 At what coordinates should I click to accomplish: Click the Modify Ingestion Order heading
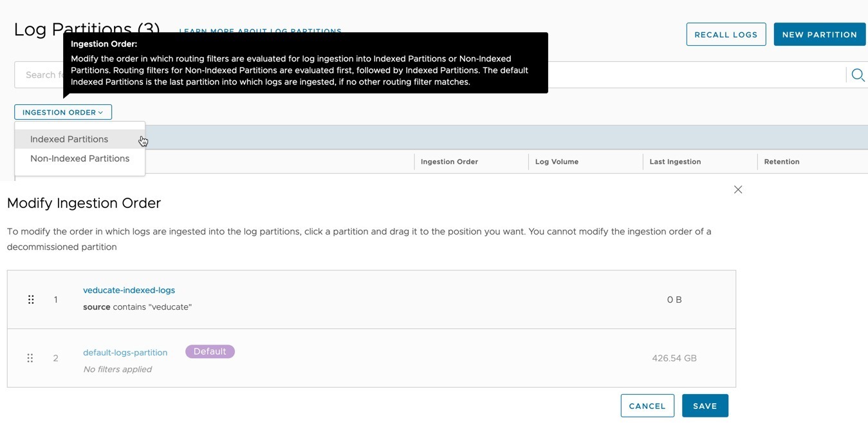[84, 203]
